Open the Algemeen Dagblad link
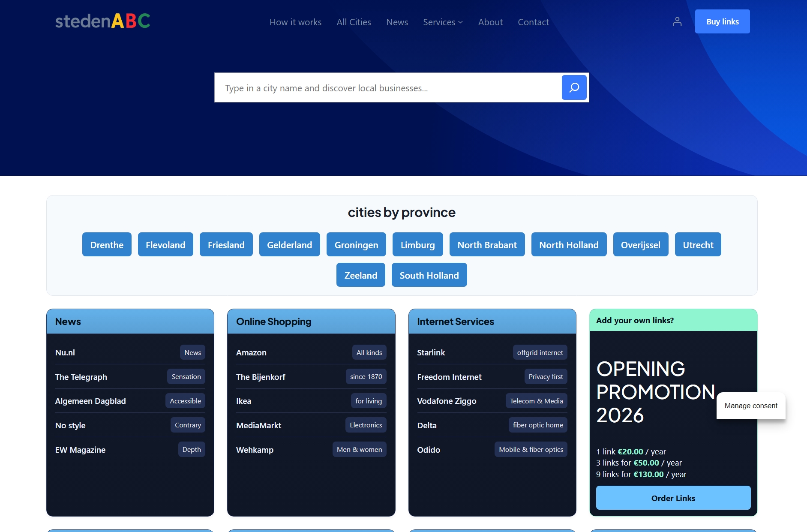This screenshot has height=532, width=807. click(x=90, y=401)
